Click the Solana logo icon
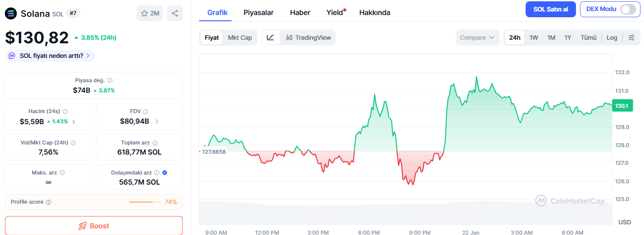 pyautogui.click(x=11, y=13)
